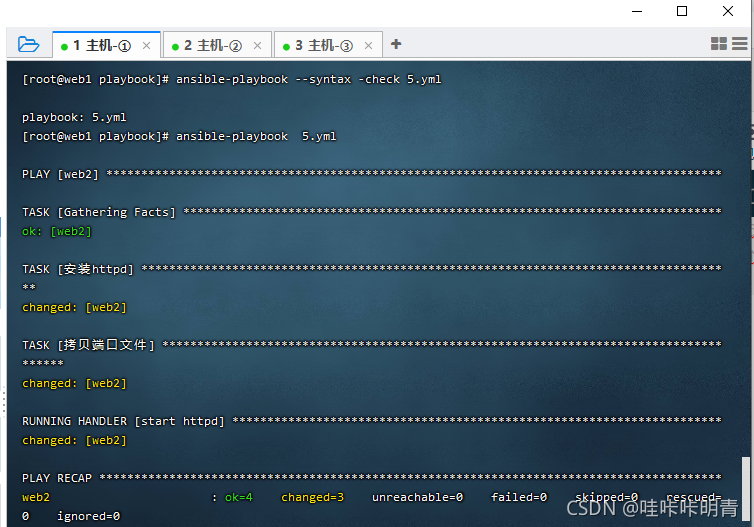Click the 'playbook: 5.yml' output line
The height and width of the screenshot is (527, 754).
click(x=74, y=117)
